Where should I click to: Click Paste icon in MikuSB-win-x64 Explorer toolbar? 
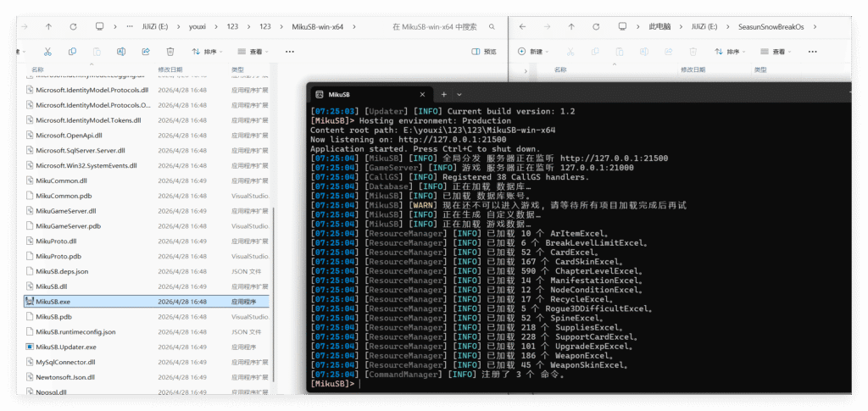point(97,52)
